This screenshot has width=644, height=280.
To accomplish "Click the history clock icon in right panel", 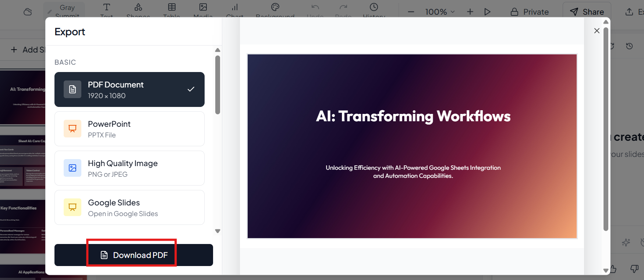I will point(629,46).
